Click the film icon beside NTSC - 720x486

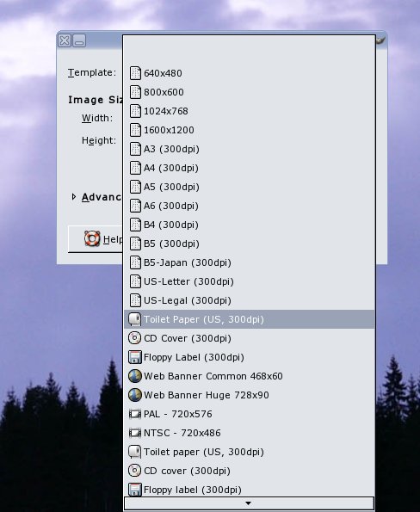coord(134,433)
